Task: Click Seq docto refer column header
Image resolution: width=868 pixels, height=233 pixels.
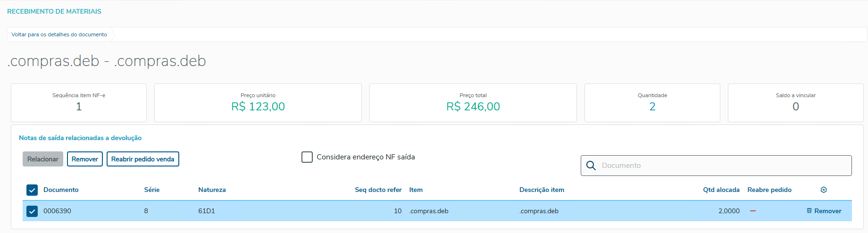Action: (378, 190)
